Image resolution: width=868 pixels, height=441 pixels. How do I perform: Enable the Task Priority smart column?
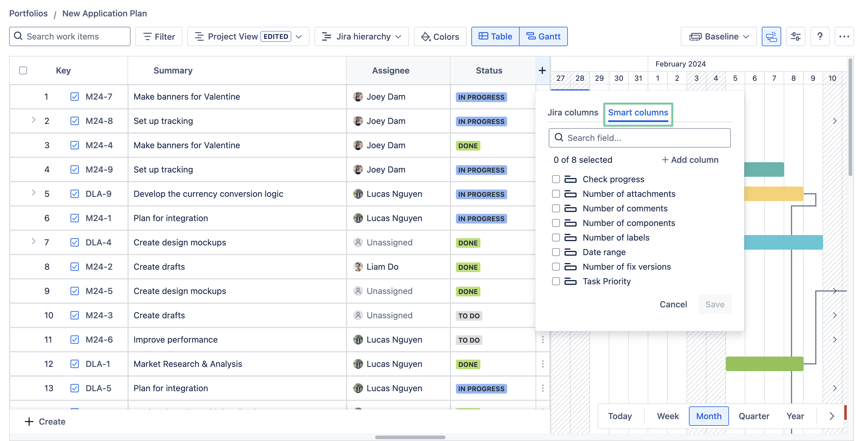[556, 281]
